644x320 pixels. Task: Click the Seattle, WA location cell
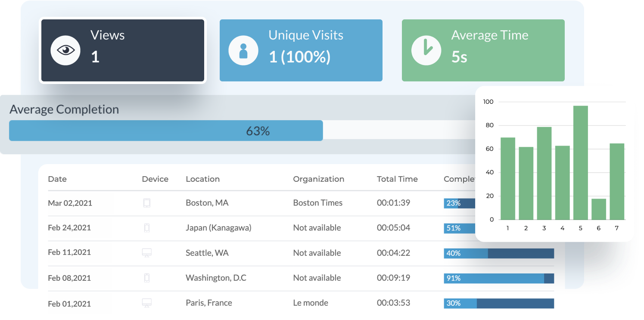pos(207,253)
